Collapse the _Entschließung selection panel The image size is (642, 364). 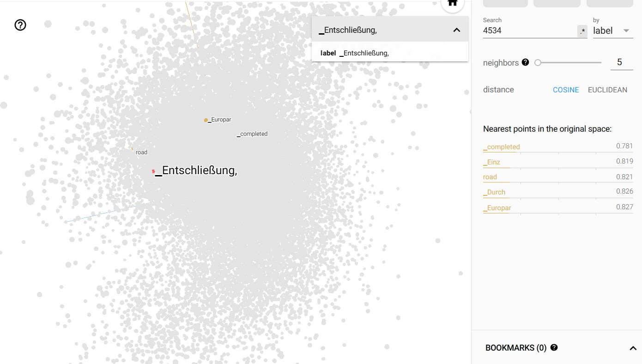tap(456, 29)
